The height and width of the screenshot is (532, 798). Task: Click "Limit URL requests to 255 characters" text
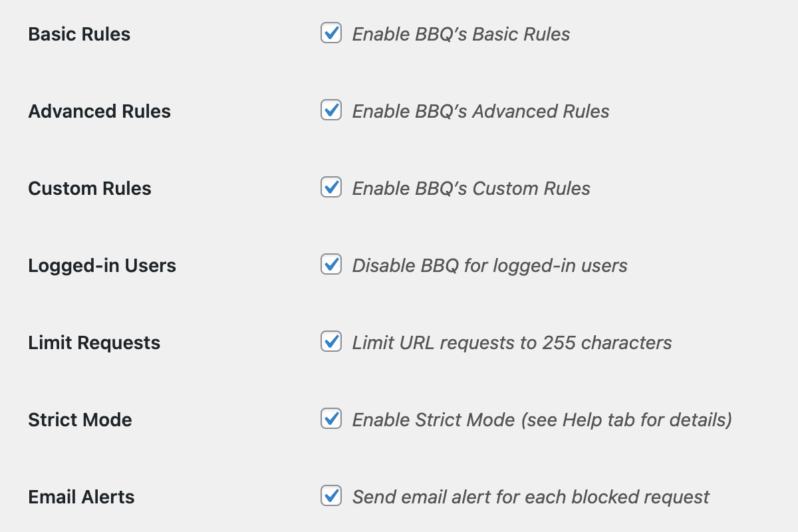tap(512, 342)
